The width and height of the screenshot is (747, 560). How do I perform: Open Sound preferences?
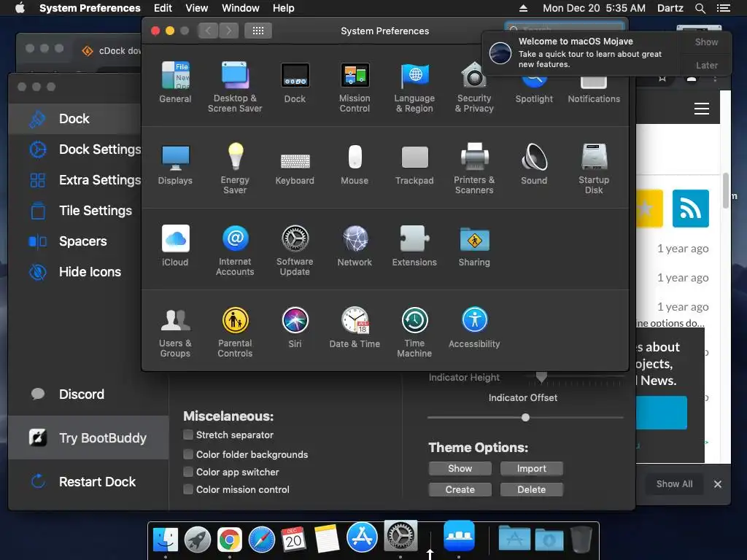click(534, 164)
